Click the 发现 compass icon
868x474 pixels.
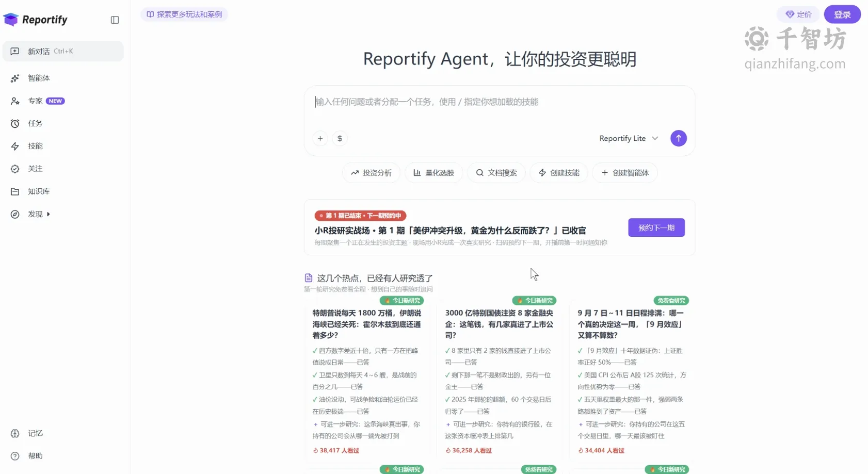click(15, 214)
